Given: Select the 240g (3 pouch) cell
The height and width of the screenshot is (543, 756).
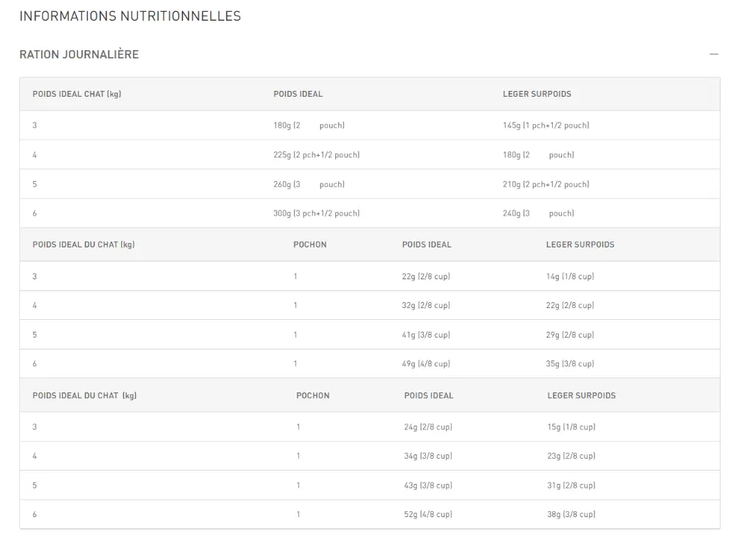Looking at the screenshot, I should pos(538,214).
